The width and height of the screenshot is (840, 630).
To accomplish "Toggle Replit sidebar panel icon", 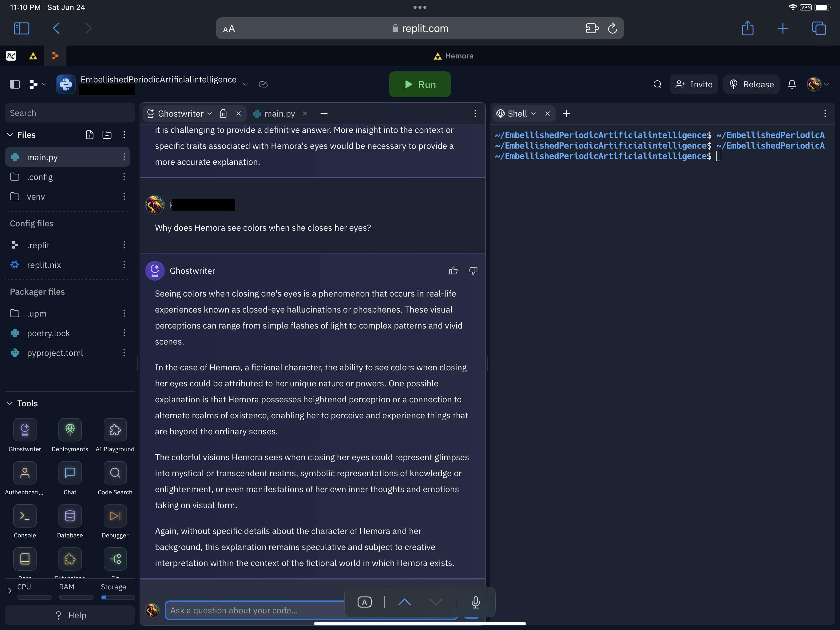I will click(x=14, y=84).
